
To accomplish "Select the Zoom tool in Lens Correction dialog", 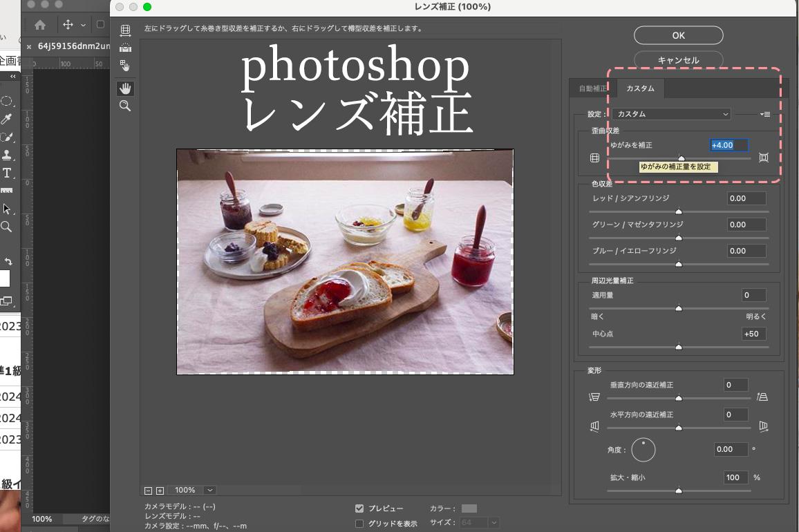I will click(125, 106).
